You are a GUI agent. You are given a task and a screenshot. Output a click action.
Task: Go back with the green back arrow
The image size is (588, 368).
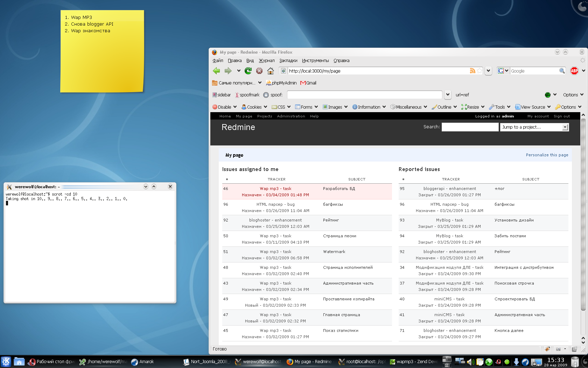(x=216, y=71)
